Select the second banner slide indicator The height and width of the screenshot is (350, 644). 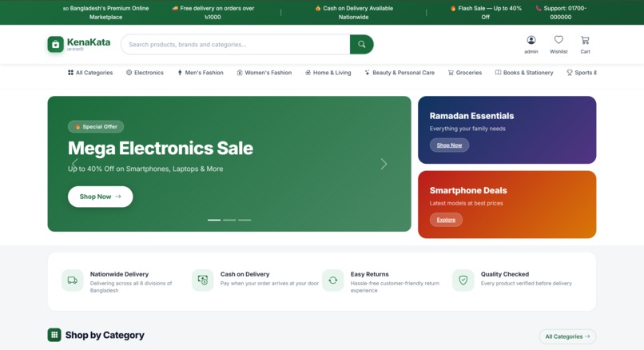coord(229,221)
